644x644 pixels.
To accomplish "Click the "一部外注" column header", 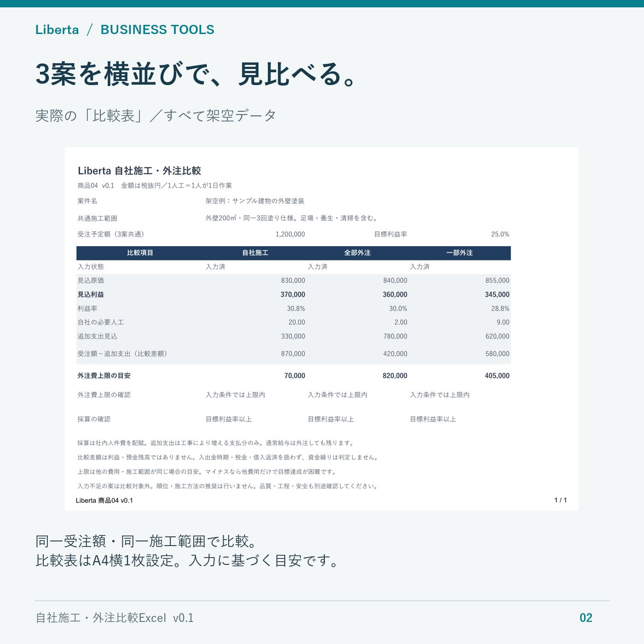I will click(x=460, y=253).
